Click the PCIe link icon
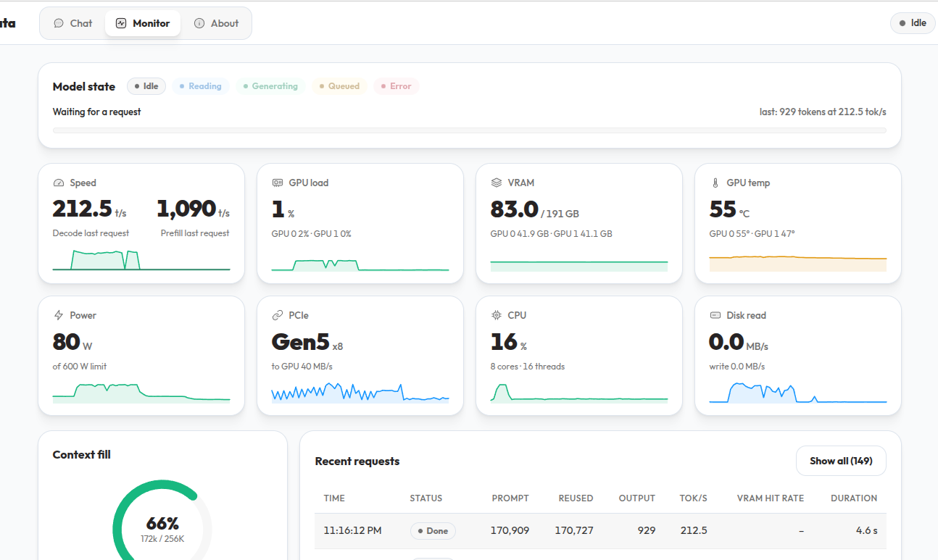The height and width of the screenshot is (560, 938). pos(278,316)
